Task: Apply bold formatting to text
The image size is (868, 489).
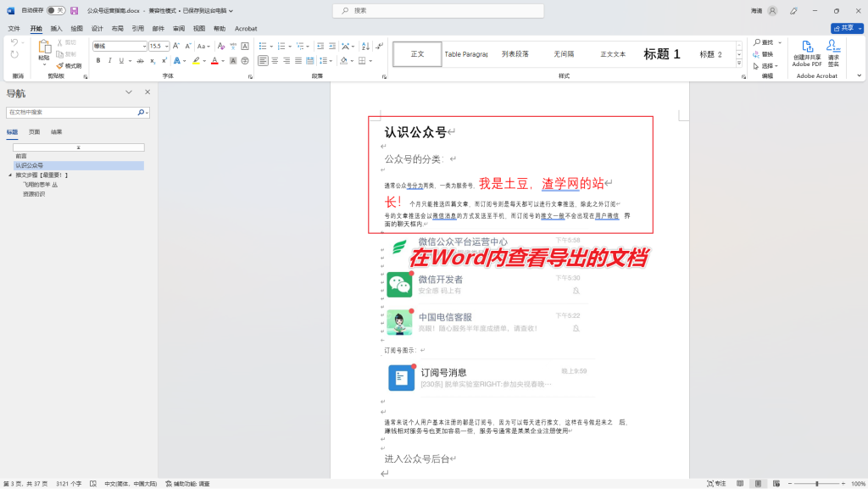Action: coord(97,59)
